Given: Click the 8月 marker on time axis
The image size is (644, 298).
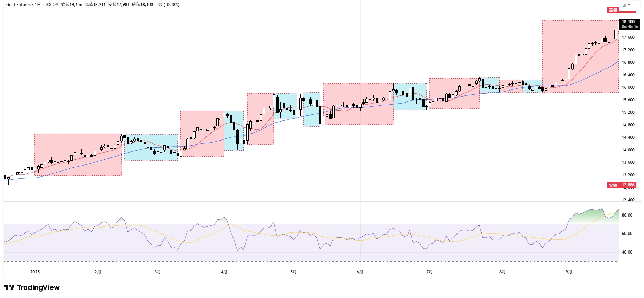Looking at the screenshot, I should [503, 272].
